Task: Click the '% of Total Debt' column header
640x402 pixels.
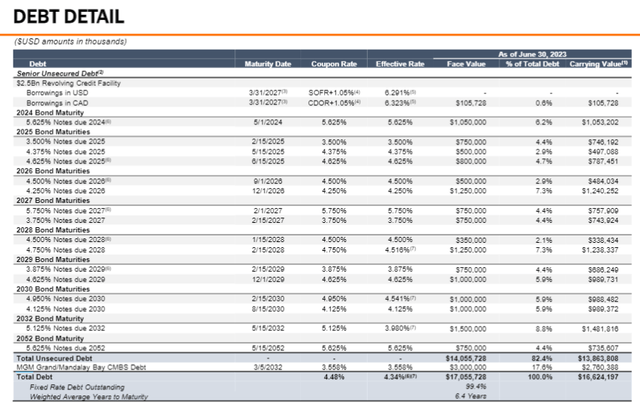Action: tap(532, 64)
